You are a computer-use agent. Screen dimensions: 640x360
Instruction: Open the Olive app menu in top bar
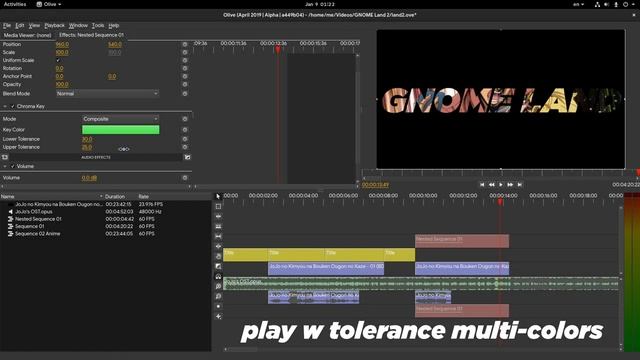[49, 4]
